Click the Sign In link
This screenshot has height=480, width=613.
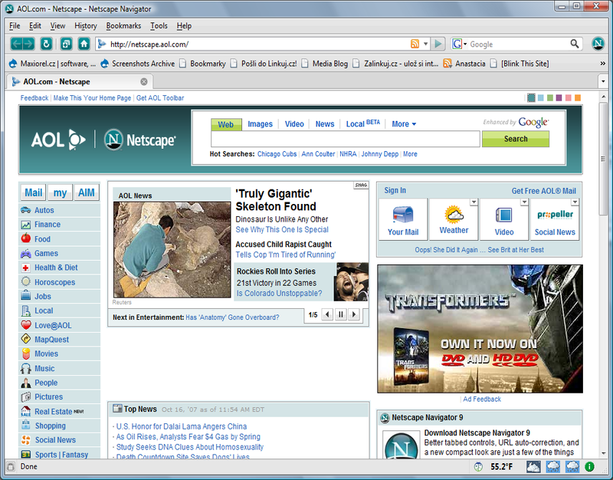point(395,190)
